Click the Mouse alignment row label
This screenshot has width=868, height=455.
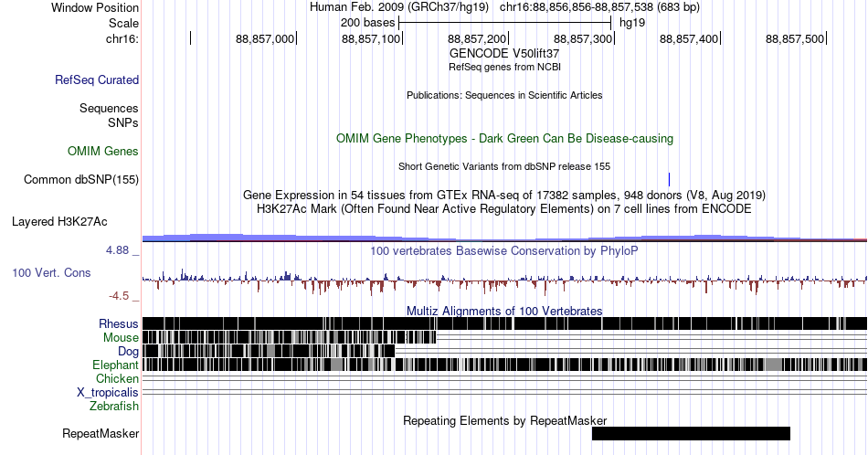tap(121, 338)
